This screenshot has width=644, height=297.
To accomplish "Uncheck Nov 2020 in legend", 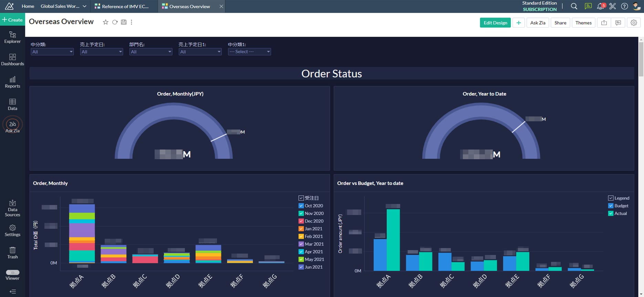I will coord(301,213).
